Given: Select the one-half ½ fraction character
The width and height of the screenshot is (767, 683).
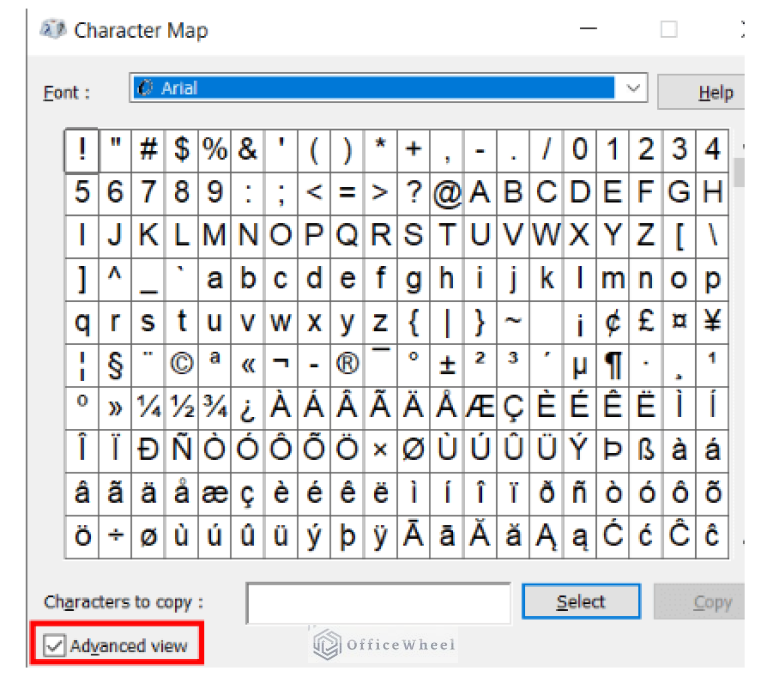Looking at the screenshot, I should pos(181,409).
